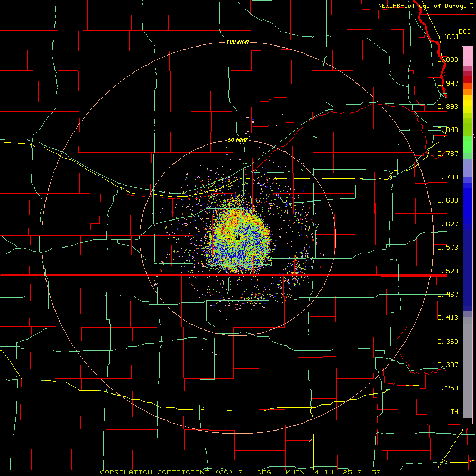Image resolution: width=476 pixels, height=476 pixels.
Task: Click the TH threshold label on the legend
Action: 454,412
